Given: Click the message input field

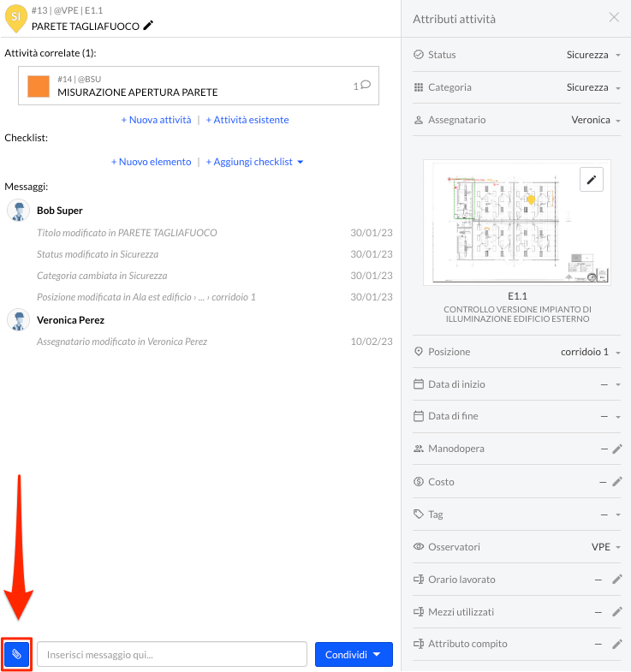Looking at the screenshot, I should [x=172, y=654].
